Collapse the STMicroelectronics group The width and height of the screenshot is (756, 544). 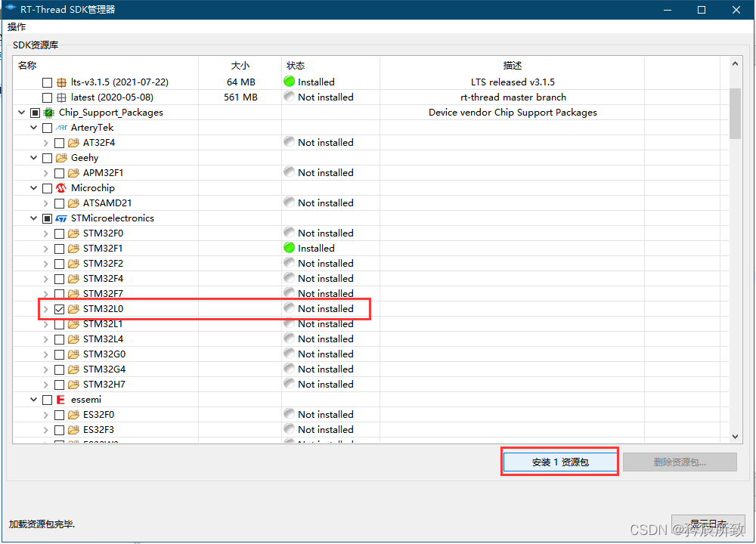click(x=34, y=218)
